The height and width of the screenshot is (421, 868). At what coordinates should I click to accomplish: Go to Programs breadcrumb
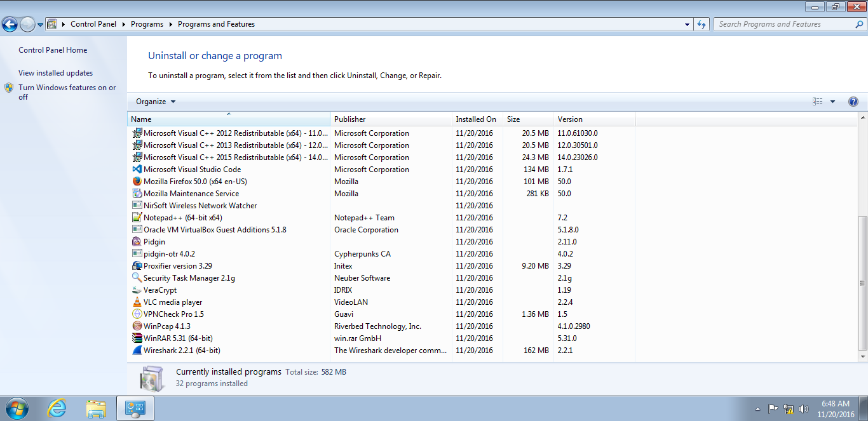click(147, 24)
